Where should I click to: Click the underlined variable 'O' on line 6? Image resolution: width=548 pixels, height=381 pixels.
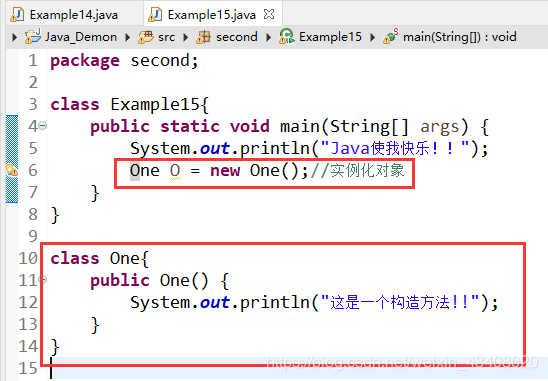tap(175, 171)
